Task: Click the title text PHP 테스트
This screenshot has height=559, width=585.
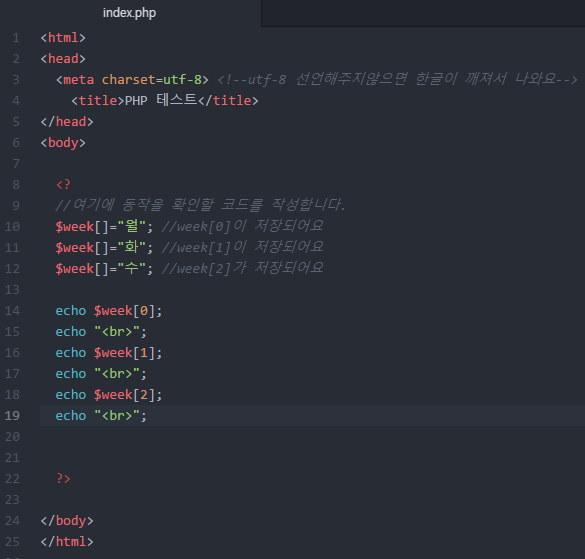Action: click(161, 100)
